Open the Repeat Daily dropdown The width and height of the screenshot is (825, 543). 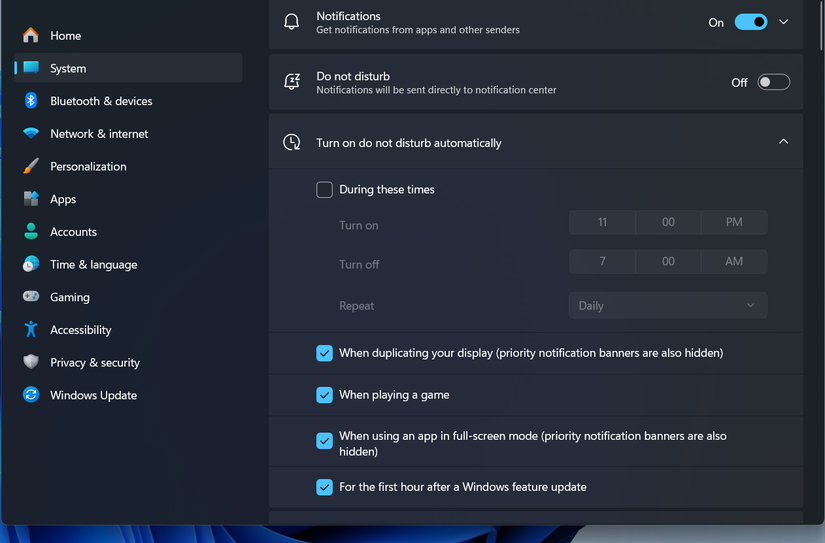(x=668, y=306)
